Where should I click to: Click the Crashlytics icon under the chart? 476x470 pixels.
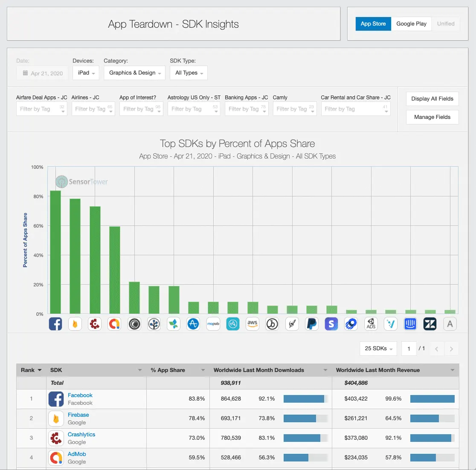[95, 324]
